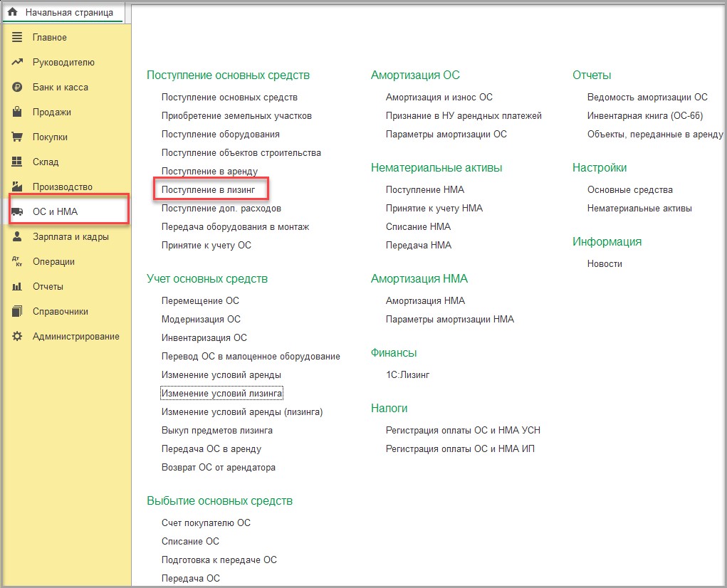Open Приобретение земельных участков
Viewport: 727px width, 588px height.
click(236, 116)
